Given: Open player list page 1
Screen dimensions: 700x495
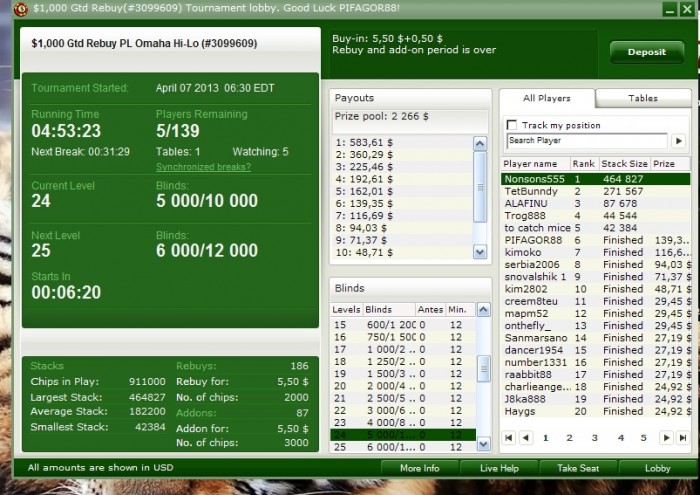Looking at the screenshot, I should (546, 438).
